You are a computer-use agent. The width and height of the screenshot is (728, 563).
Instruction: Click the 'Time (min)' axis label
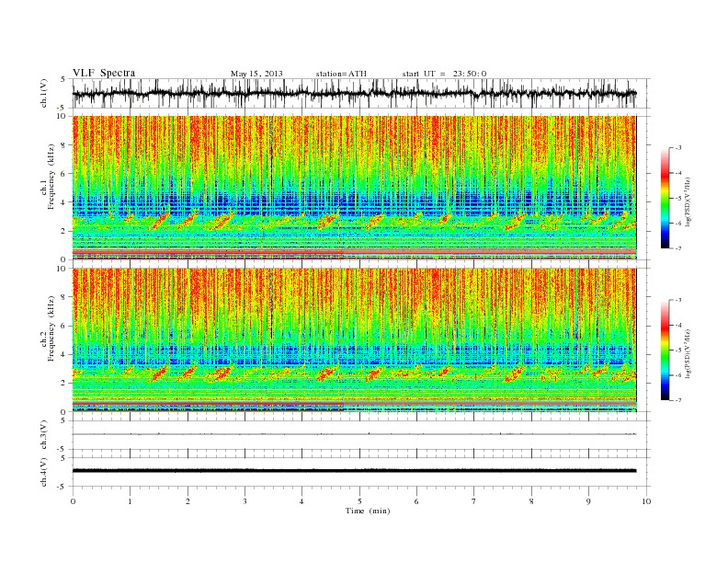[368, 511]
